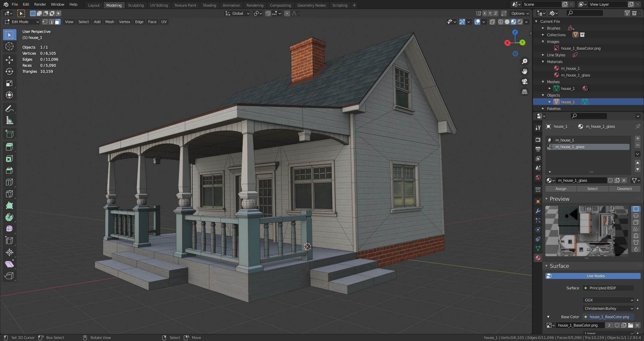The height and width of the screenshot is (341, 644).
Task: Collapse the Surface panel
Action: [x=547, y=266]
